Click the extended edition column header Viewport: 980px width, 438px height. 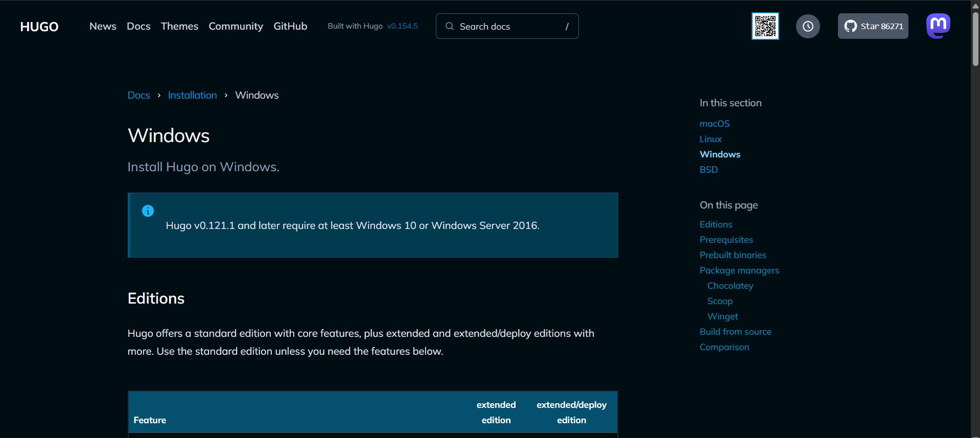tap(496, 412)
